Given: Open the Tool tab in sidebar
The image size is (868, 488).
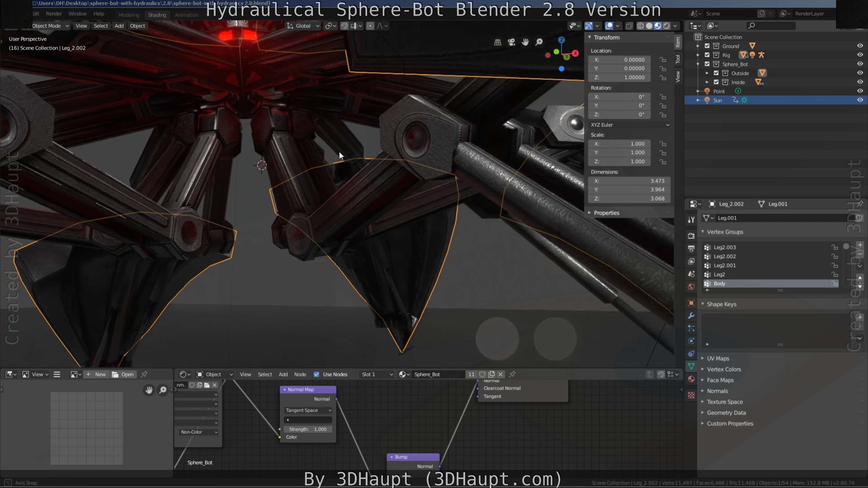Looking at the screenshot, I should pyautogui.click(x=678, y=59).
